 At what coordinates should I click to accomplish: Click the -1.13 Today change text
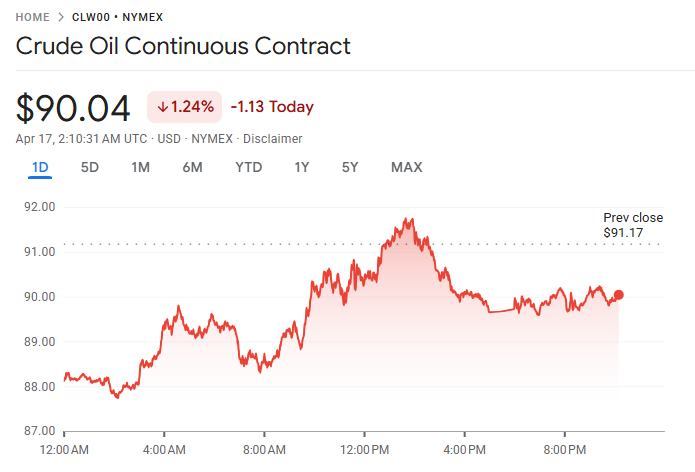point(272,107)
